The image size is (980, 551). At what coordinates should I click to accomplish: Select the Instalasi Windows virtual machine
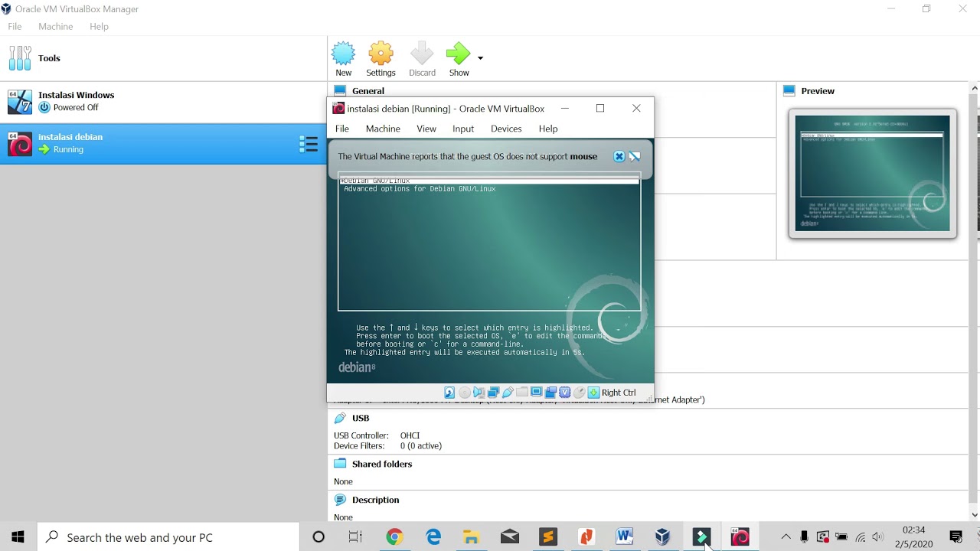(x=163, y=102)
